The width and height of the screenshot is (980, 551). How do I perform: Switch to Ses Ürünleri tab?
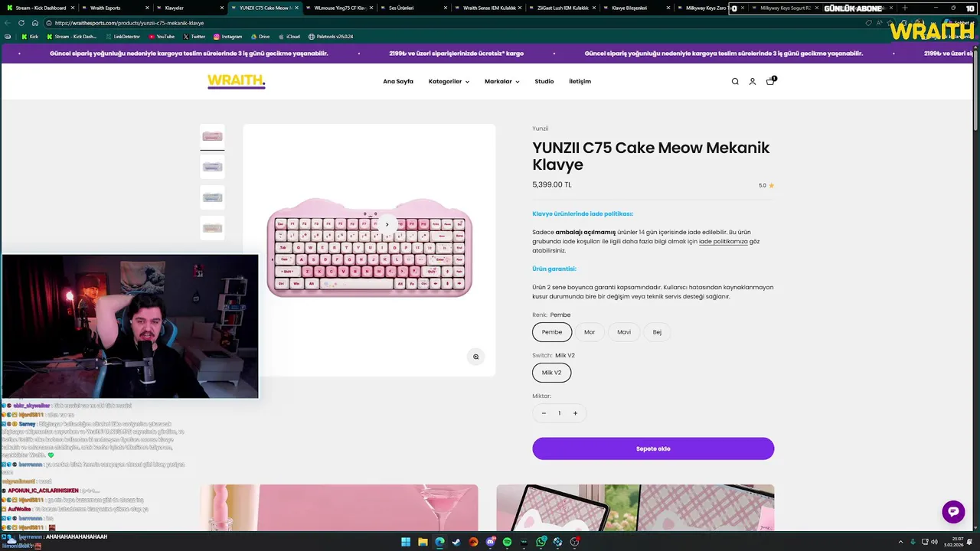point(413,8)
